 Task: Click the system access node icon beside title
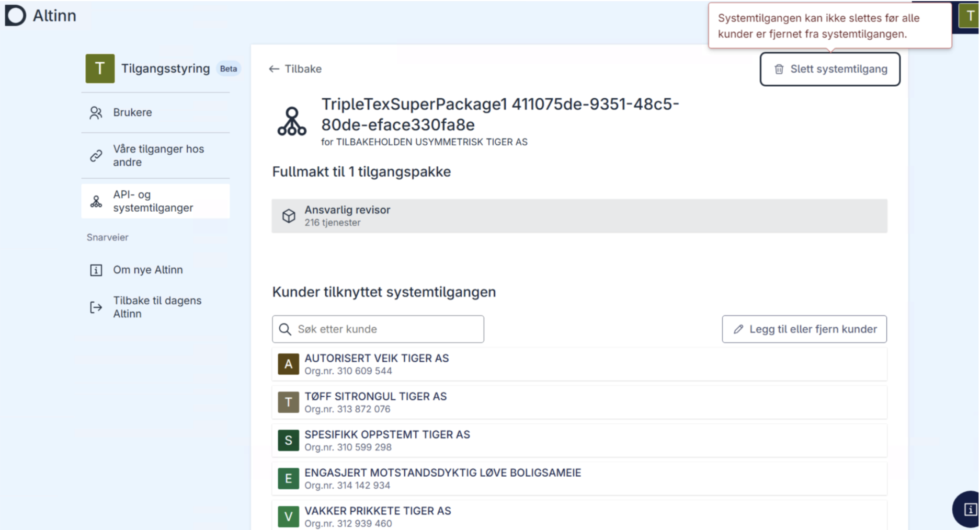[x=292, y=122]
